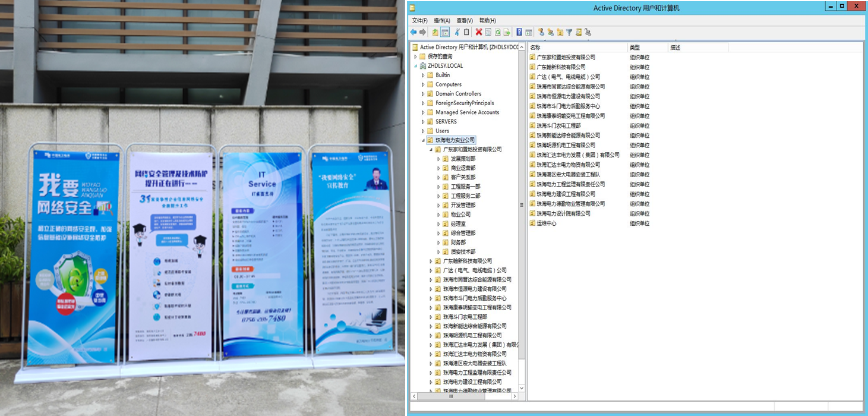Open the 操作(A) menu

click(x=442, y=20)
